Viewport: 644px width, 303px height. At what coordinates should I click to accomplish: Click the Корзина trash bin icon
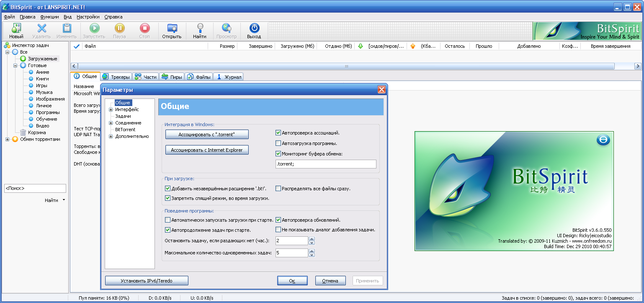[x=23, y=132]
